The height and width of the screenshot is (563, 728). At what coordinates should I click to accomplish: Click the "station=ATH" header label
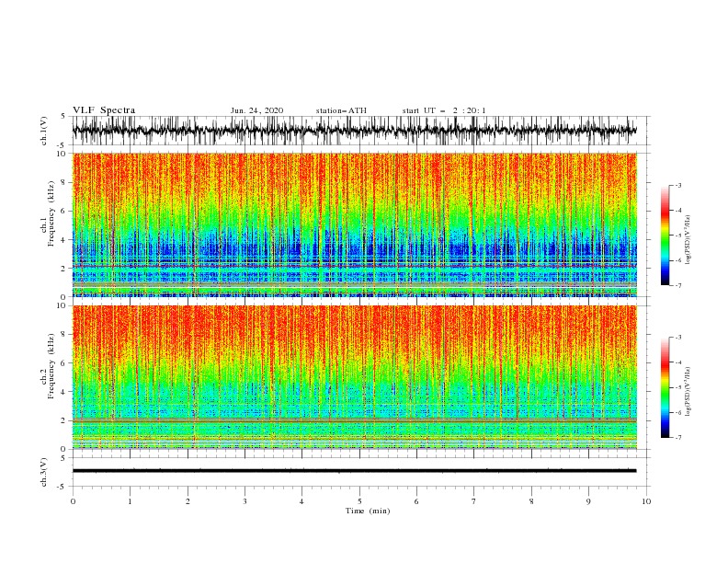point(341,110)
